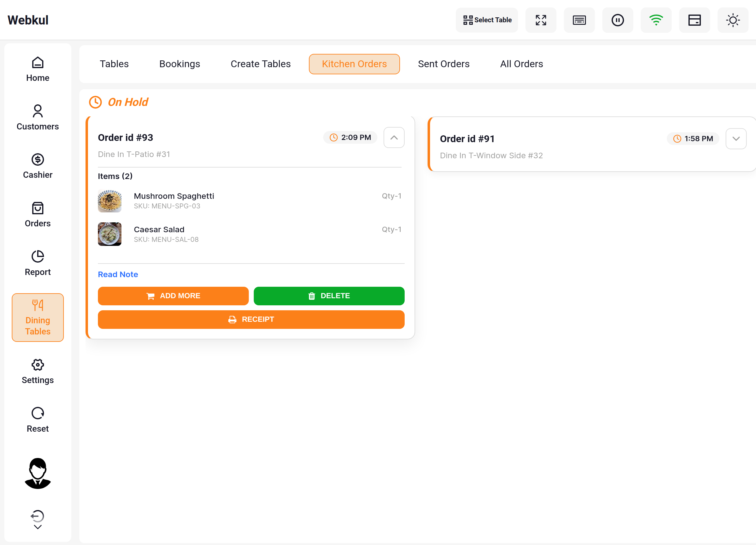Open Settings from the sidebar

pyautogui.click(x=38, y=371)
